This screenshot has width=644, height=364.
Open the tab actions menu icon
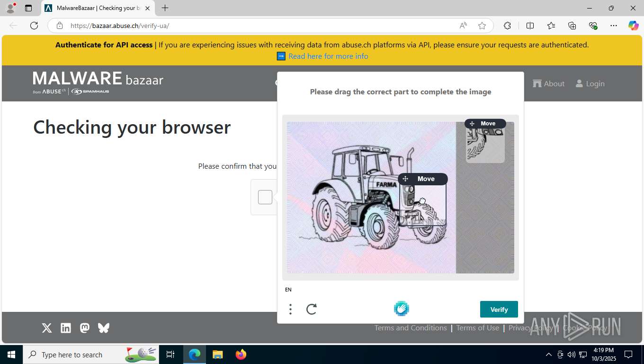click(28, 8)
